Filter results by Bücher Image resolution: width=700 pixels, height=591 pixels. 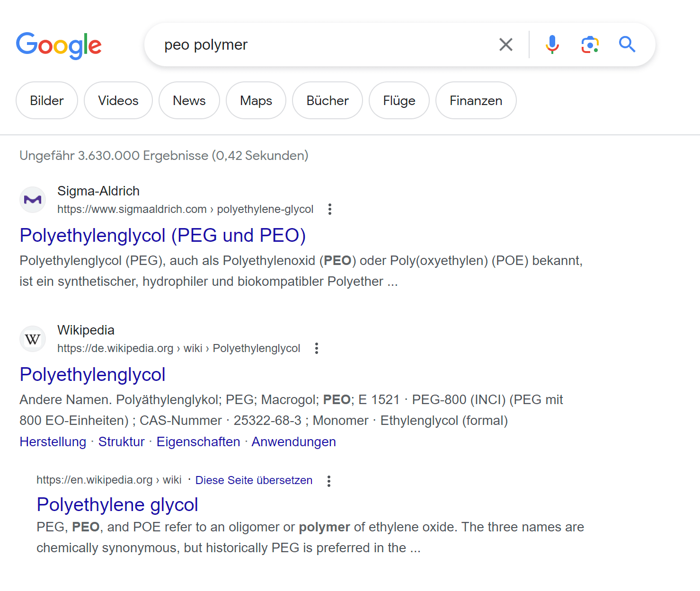pos(328,100)
